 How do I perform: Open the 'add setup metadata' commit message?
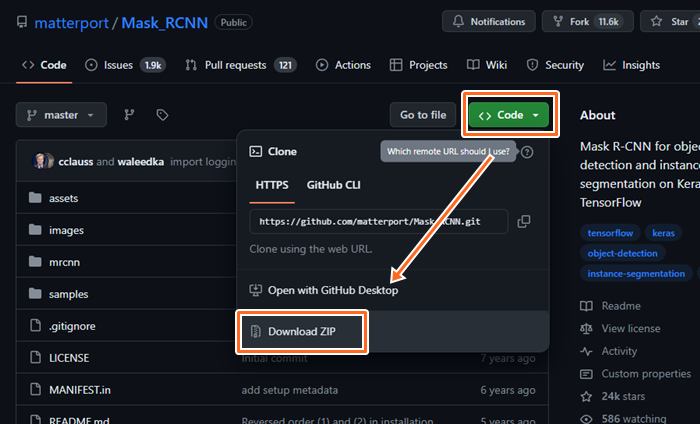pos(290,390)
